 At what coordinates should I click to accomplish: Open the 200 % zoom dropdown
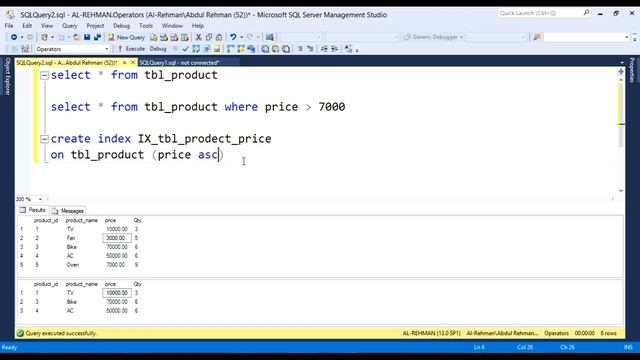[x=40, y=199]
